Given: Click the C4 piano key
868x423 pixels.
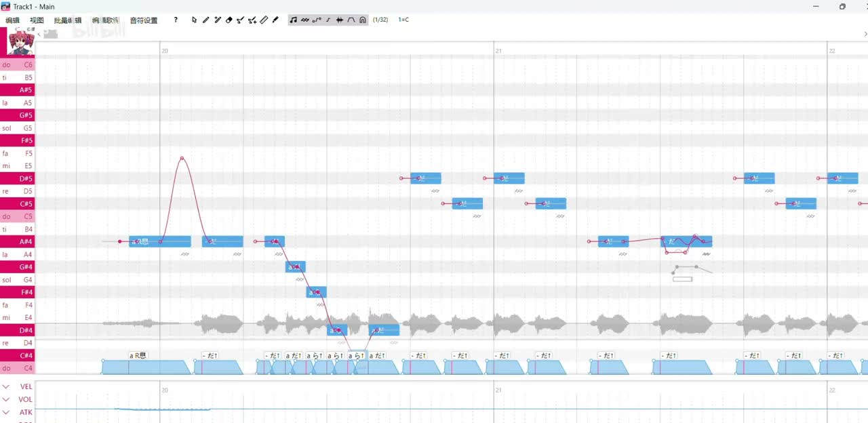Looking at the screenshot, I should coord(18,368).
